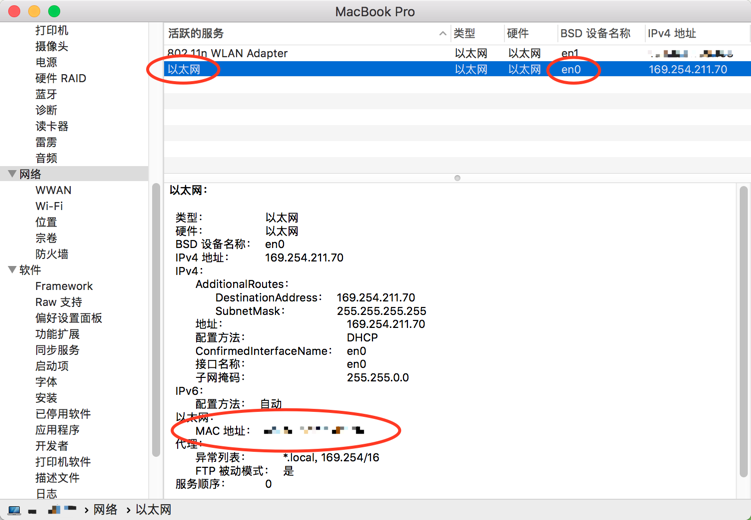This screenshot has width=751, height=520.
Task: Click the red close window button
Action: tap(14, 11)
